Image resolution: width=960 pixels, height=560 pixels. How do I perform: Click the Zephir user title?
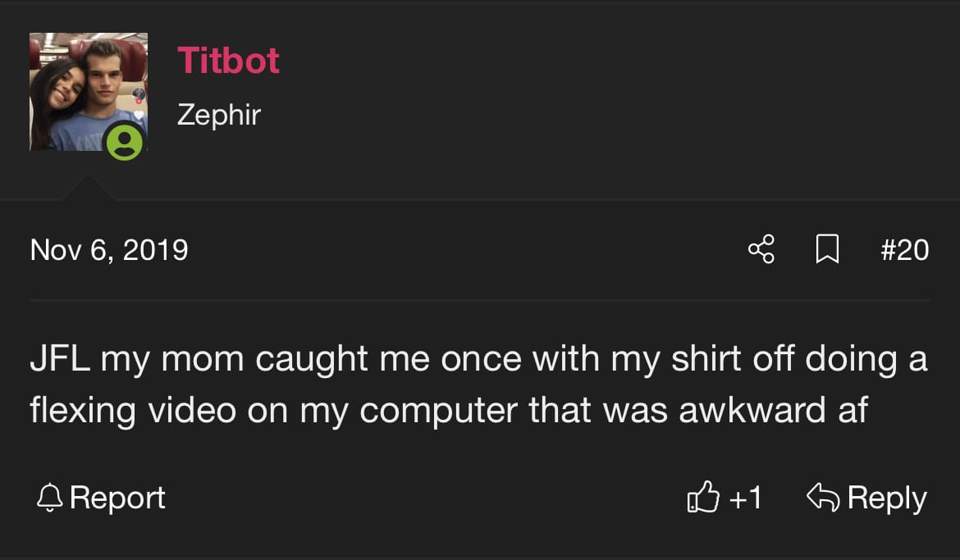pos(218,114)
